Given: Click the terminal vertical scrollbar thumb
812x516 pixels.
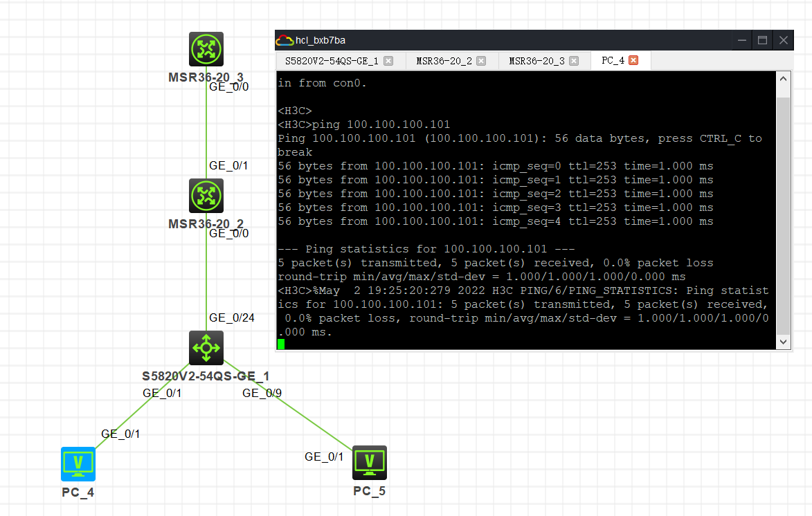Looking at the screenshot, I should 783,214.
